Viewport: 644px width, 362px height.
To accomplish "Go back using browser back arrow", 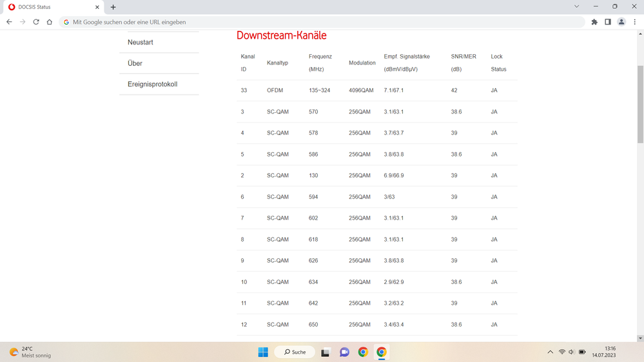I will point(9,22).
